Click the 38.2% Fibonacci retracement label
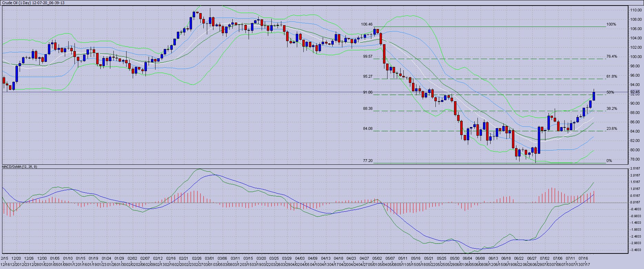This screenshot has height=269, width=644. (611, 109)
